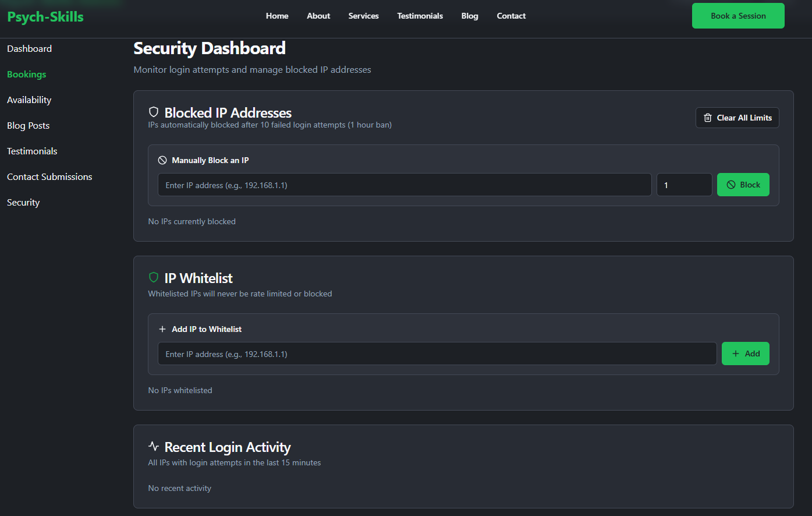812x516 pixels.
Task: Click the Book a Session button
Action: [738, 16]
